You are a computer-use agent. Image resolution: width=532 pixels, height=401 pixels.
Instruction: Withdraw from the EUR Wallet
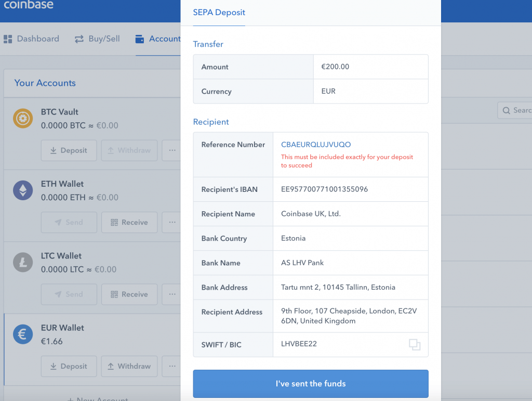[129, 366]
